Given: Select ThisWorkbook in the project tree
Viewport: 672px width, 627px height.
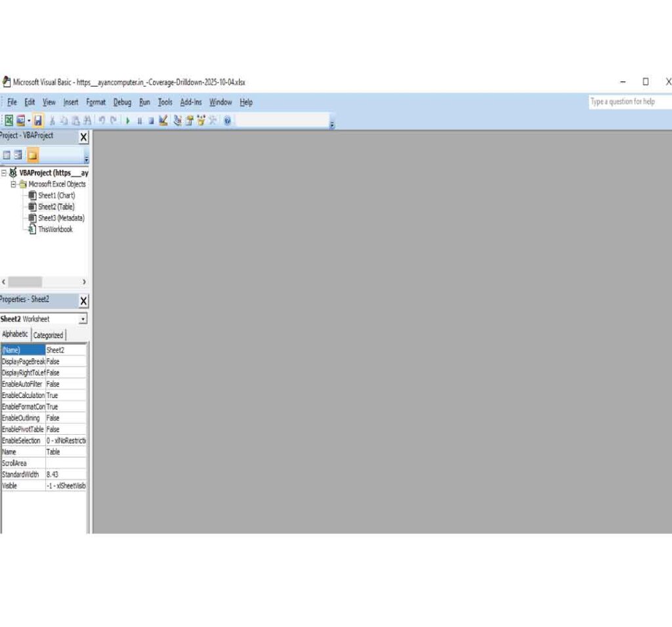Looking at the screenshot, I should pyautogui.click(x=55, y=230).
